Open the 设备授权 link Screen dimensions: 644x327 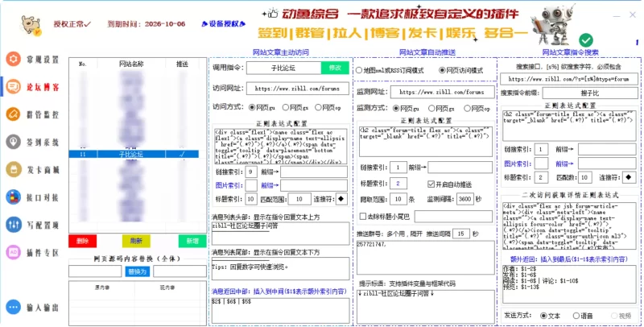[224, 24]
